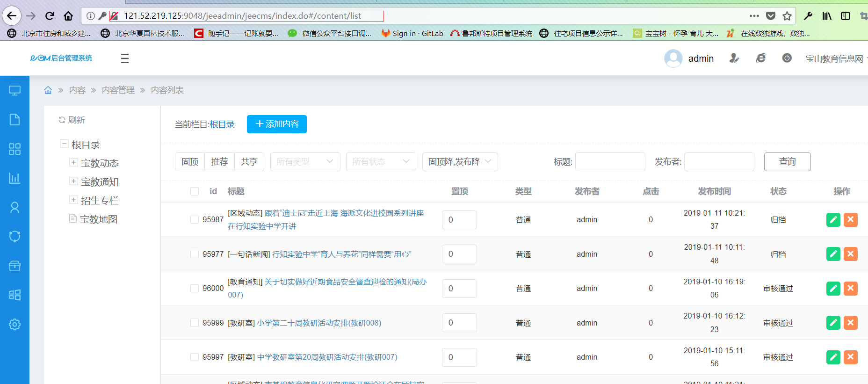
Task: Expand the 宝教动态 tree node
Action: pyautogui.click(x=73, y=162)
